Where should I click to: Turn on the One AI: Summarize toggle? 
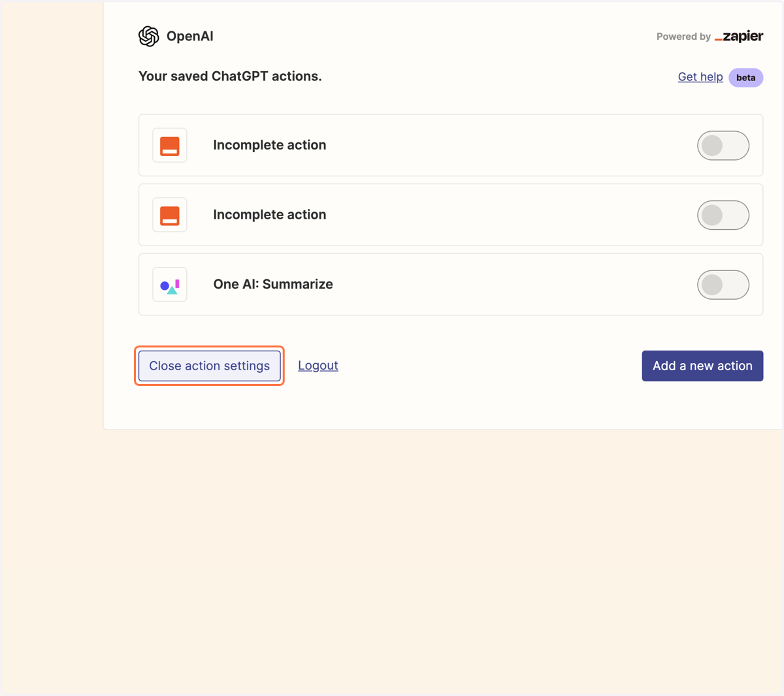click(723, 285)
